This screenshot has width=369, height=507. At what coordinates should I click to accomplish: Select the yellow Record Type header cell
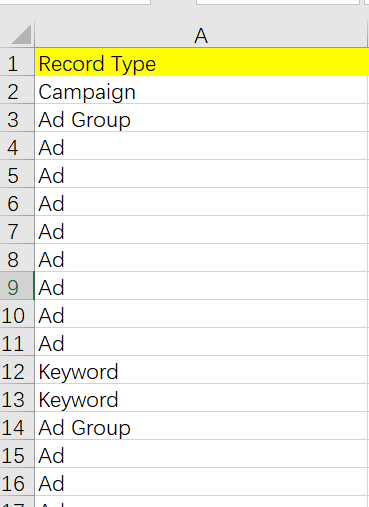202,62
